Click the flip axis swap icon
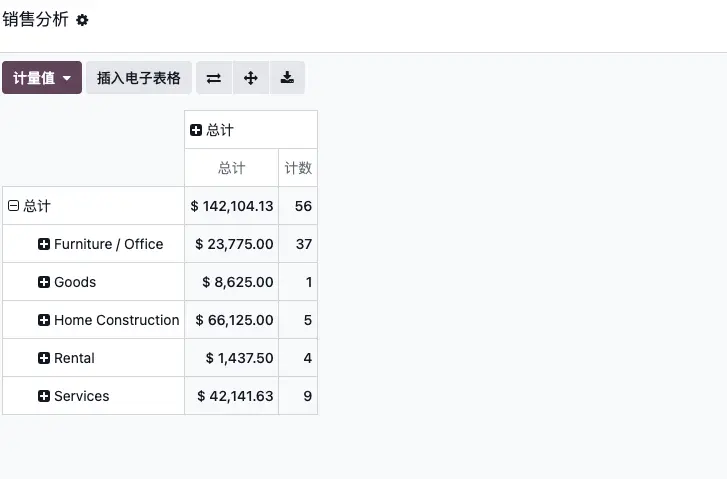Viewport: 727px width, 479px height. (x=214, y=78)
